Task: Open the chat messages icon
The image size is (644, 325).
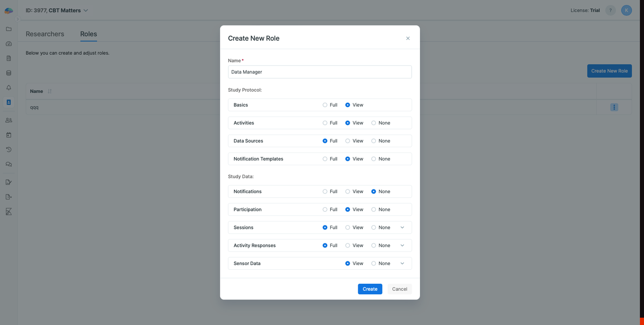Action: (8, 164)
